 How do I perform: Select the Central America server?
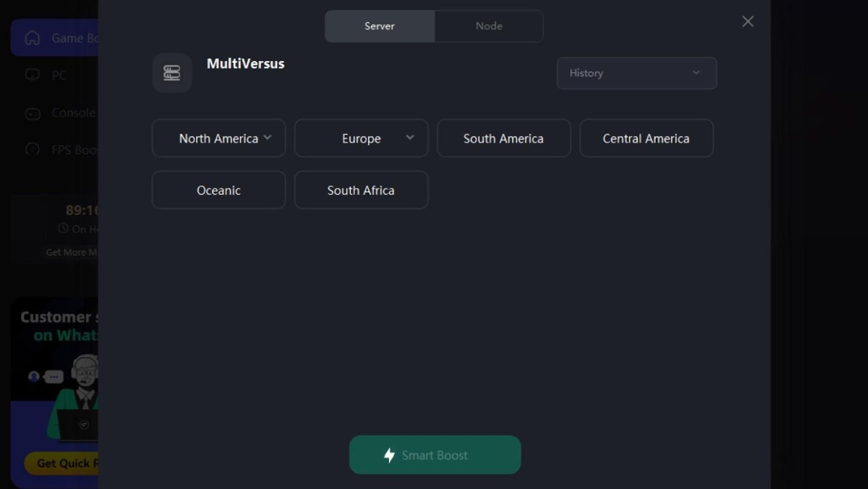[x=646, y=138]
